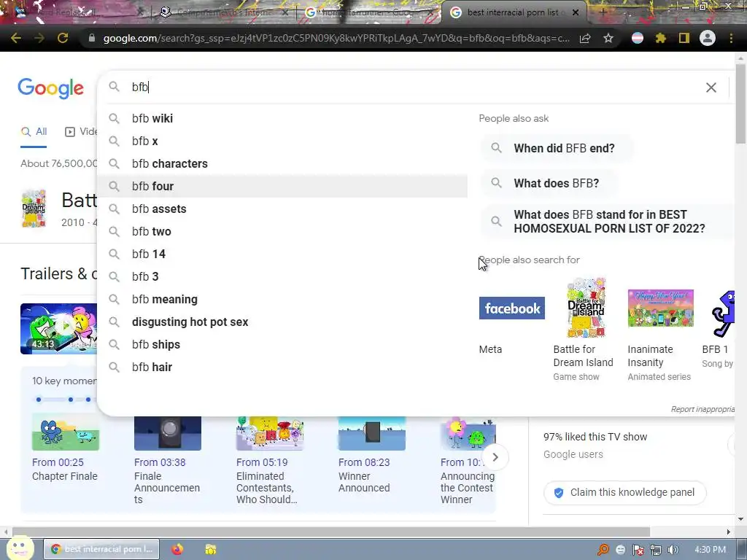
Task: Open the Start button smiley face
Action: [x=19, y=548]
